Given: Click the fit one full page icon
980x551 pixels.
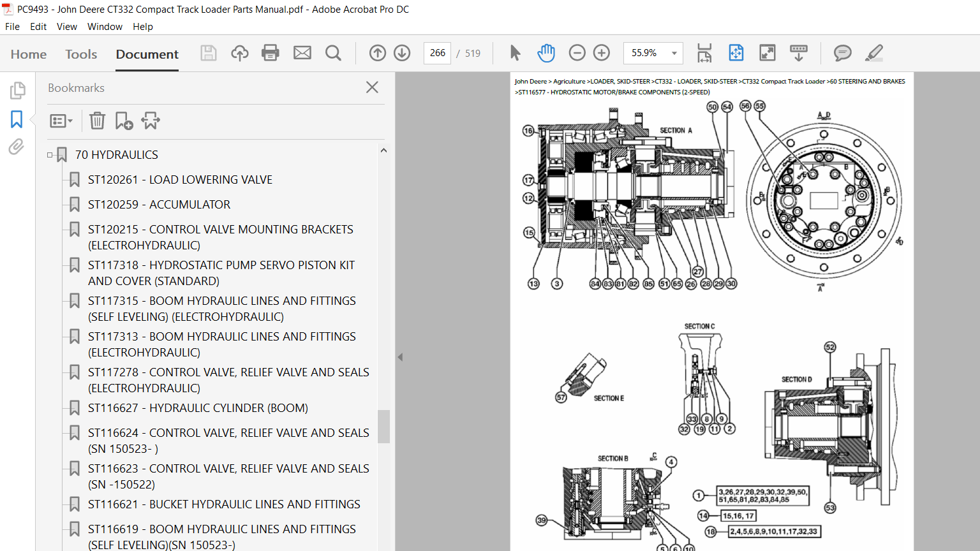Looking at the screenshot, I should coord(736,53).
